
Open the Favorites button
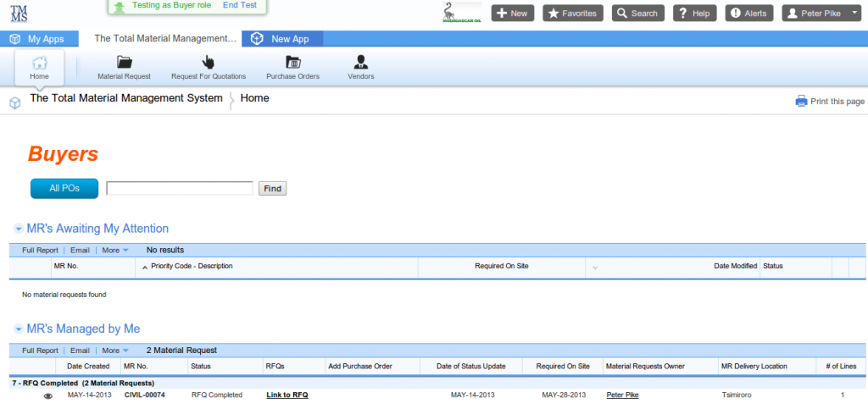pos(572,14)
